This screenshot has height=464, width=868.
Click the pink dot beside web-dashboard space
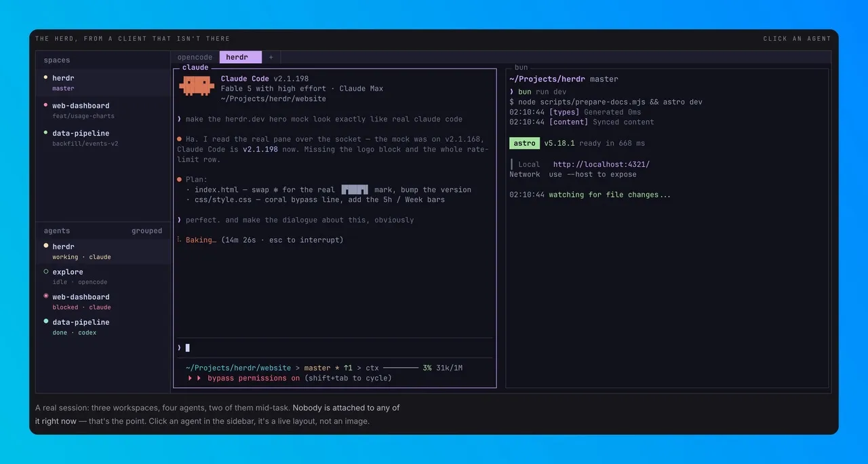point(45,105)
